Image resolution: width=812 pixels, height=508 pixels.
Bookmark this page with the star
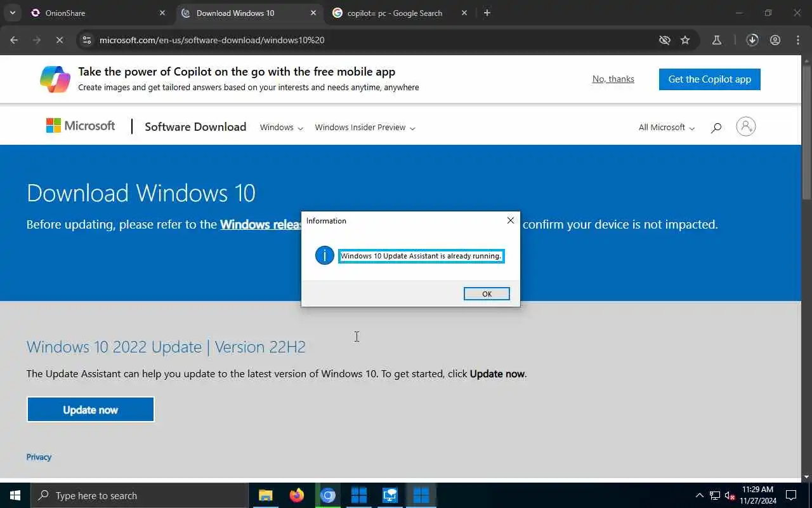click(x=685, y=40)
